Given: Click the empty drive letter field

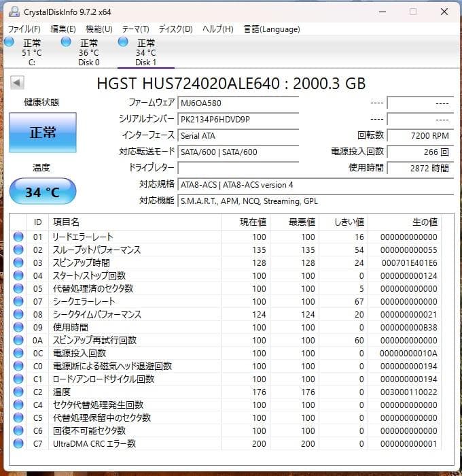Looking at the screenshot, I should (x=238, y=168).
